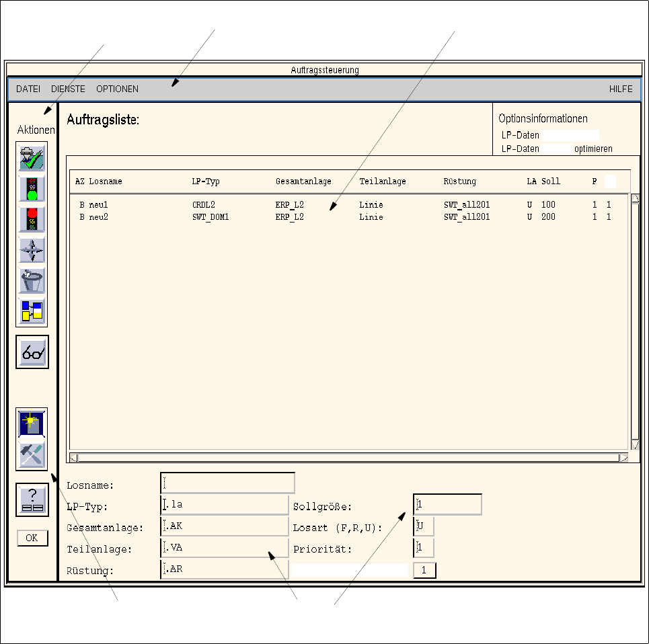Click the Teilanlage input field
The width and height of the screenshot is (649, 644).
225,548
